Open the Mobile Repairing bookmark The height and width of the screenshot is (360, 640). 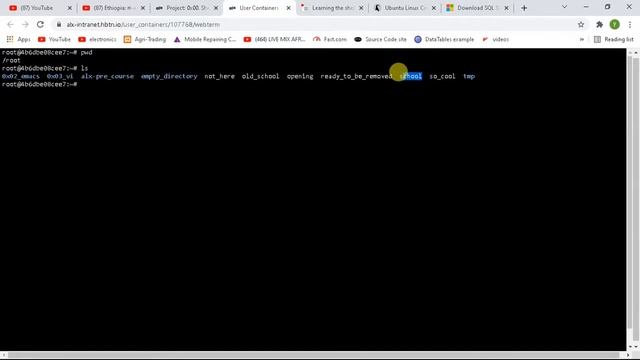tap(205, 40)
